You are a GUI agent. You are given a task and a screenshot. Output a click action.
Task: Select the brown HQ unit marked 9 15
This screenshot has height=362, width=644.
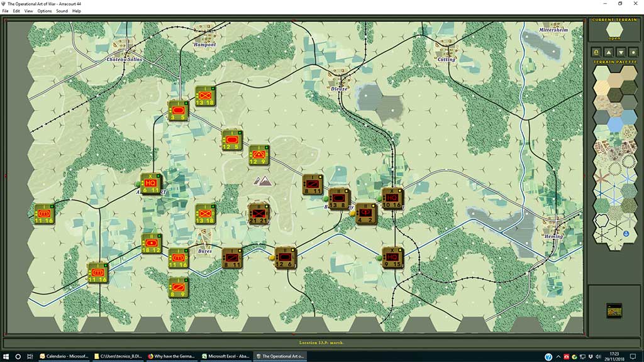coord(392,258)
